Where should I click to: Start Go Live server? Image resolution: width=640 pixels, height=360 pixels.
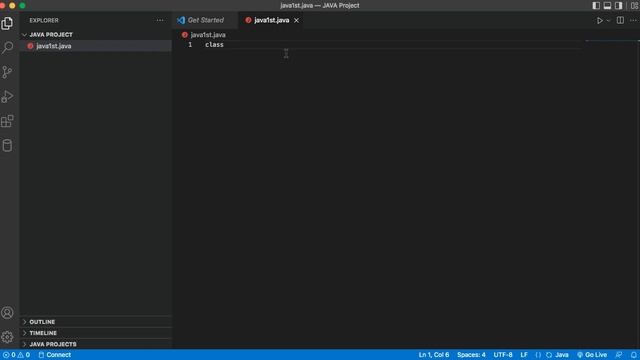click(592, 355)
